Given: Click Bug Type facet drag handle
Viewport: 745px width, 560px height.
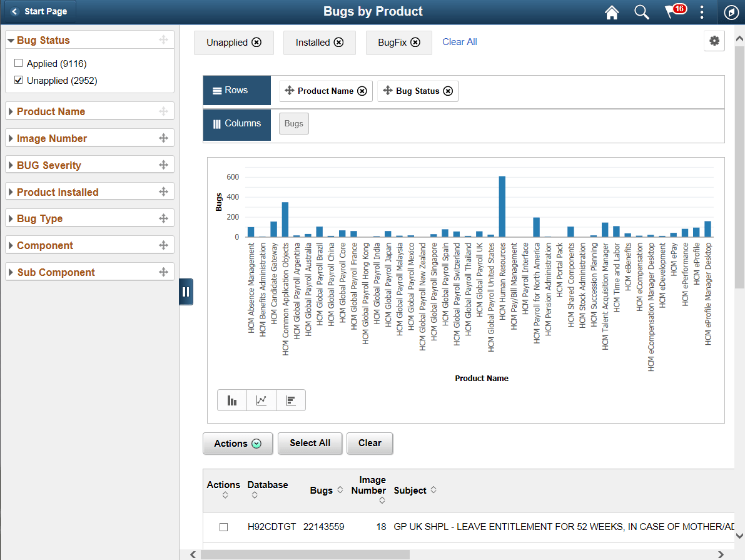Looking at the screenshot, I should [x=163, y=218].
